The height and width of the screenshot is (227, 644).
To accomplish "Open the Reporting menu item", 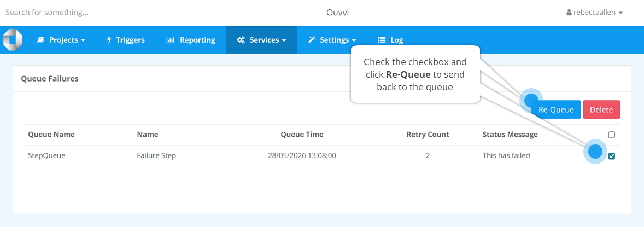I will click(x=191, y=40).
